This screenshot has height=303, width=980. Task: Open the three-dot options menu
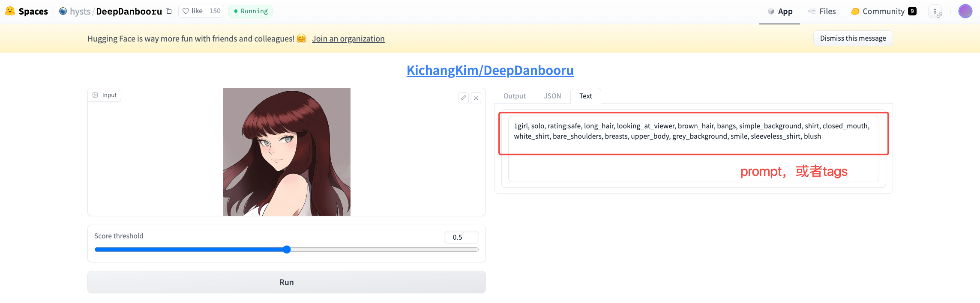935,11
